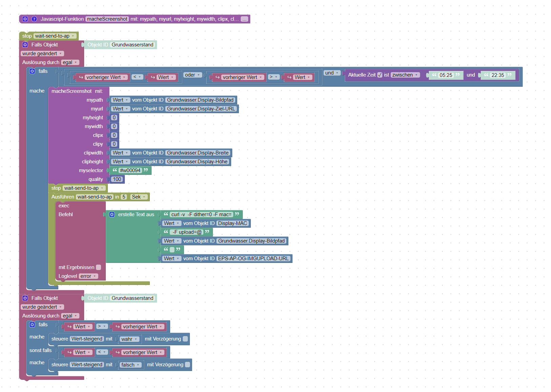Edit the curl -v -F dither=0 text
Screen dimensions: 551x392
pyautogui.click(x=201, y=214)
